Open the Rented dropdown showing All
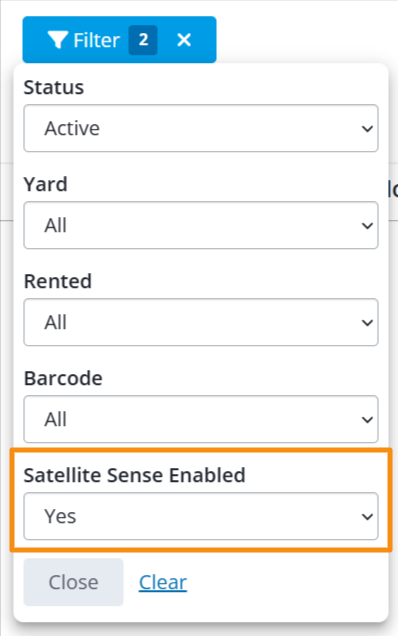Screen dimensions: 398x636 pyautogui.click(x=201, y=322)
